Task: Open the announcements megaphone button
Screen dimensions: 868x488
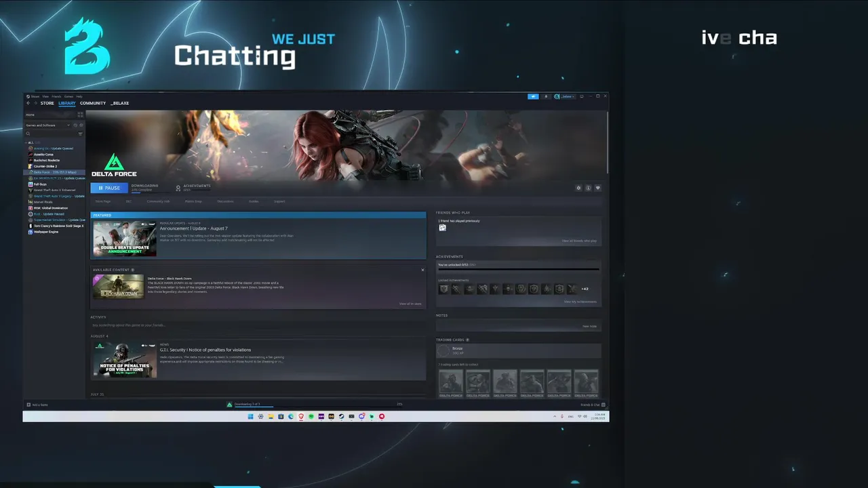Action: tap(533, 96)
